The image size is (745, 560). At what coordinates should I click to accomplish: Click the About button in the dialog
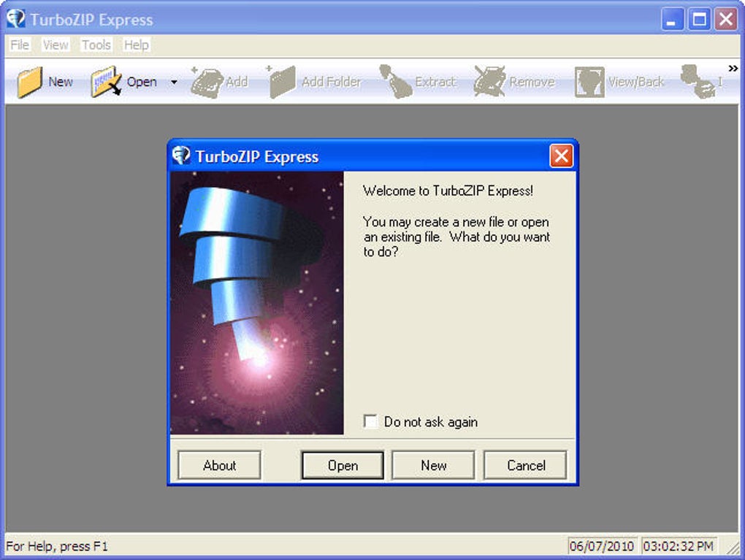tap(219, 465)
